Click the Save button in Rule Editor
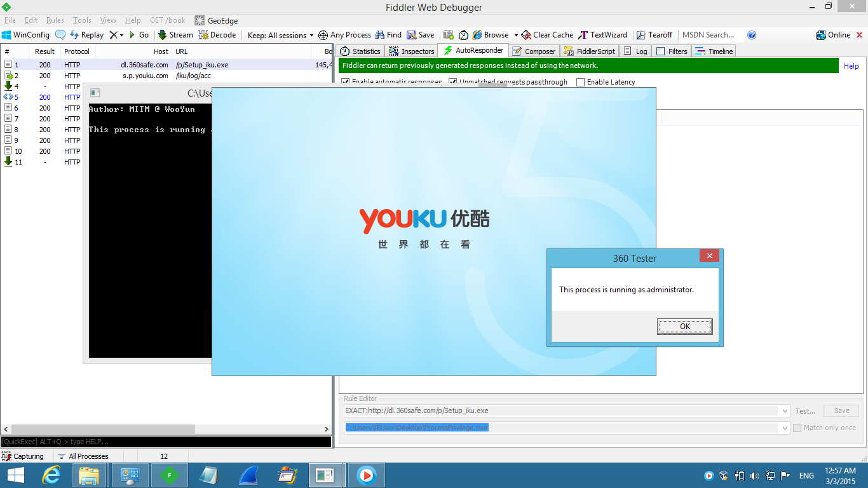The height and width of the screenshot is (488, 868). point(841,411)
